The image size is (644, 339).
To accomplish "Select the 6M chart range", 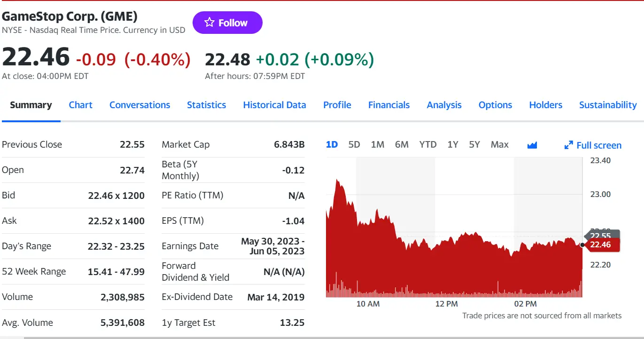I will click(402, 145).
